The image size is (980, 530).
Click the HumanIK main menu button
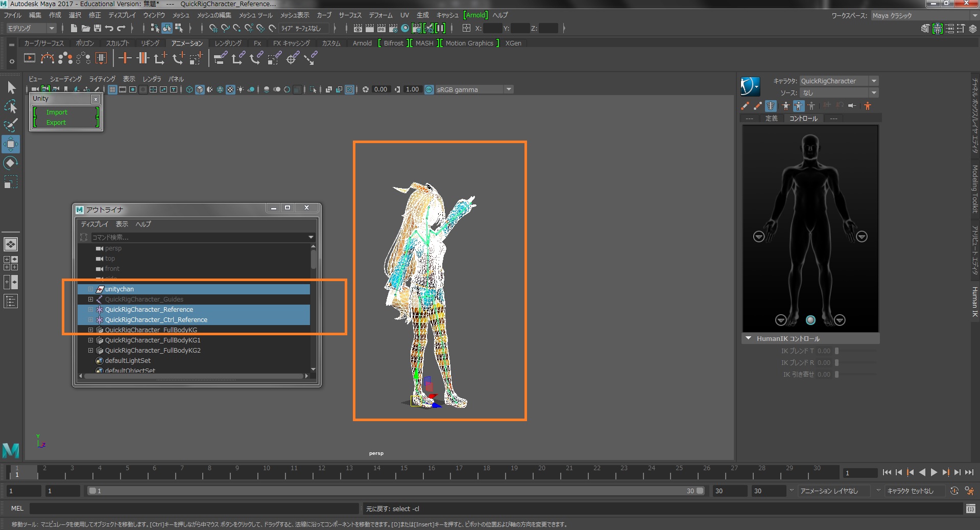point(750,86)
